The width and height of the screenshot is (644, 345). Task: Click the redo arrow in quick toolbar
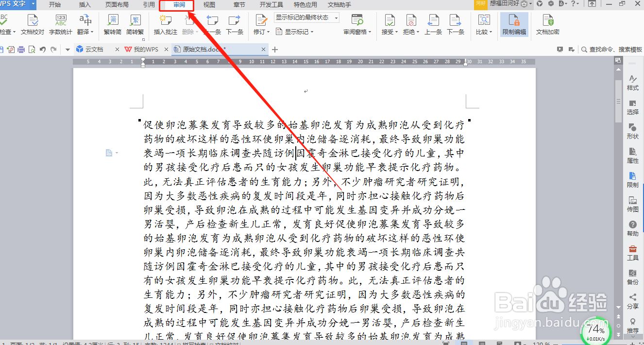tap(53, 50)
